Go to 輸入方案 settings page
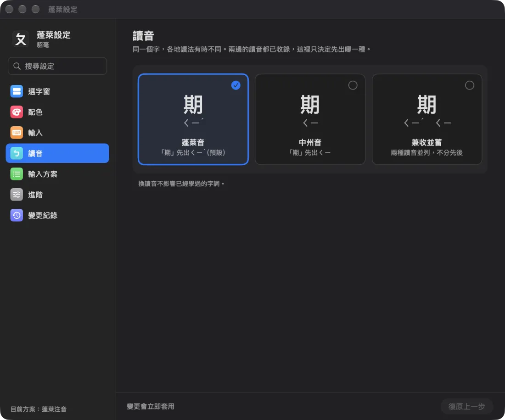Screen dimensions: 505x420 tap(57, 174)
